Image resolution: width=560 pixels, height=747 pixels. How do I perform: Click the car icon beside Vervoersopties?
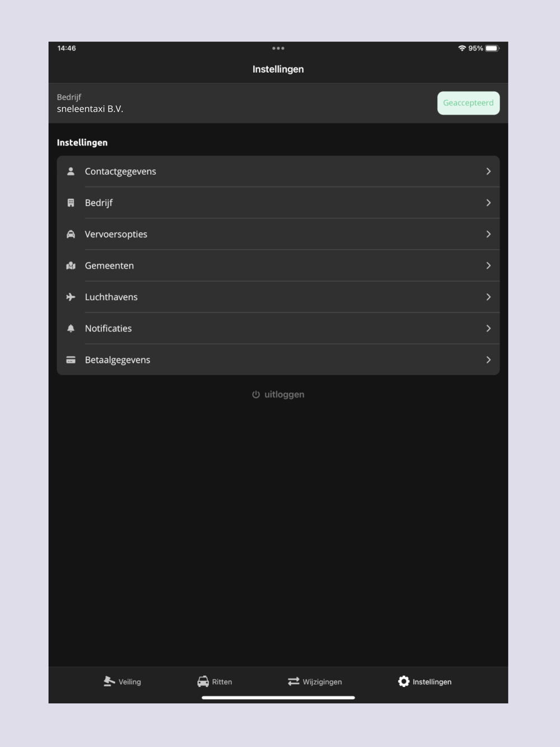point(71,234)
